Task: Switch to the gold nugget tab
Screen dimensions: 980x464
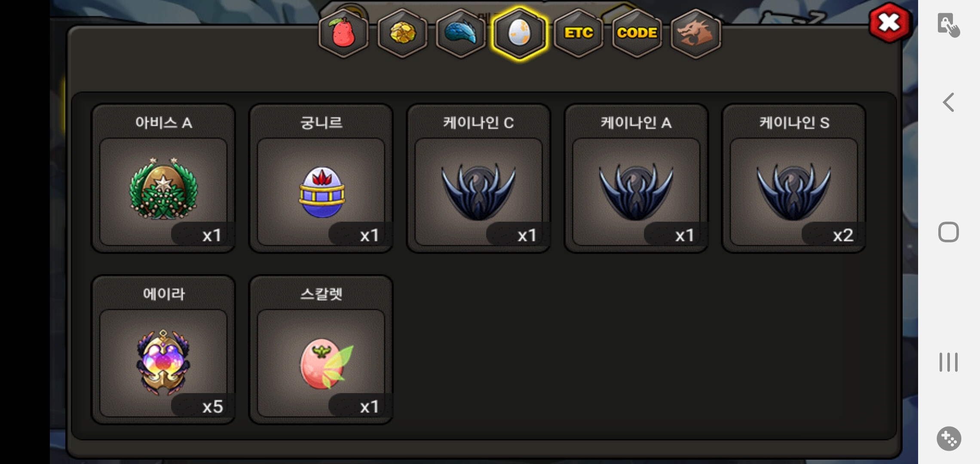Action: click(x=402, y=33)
